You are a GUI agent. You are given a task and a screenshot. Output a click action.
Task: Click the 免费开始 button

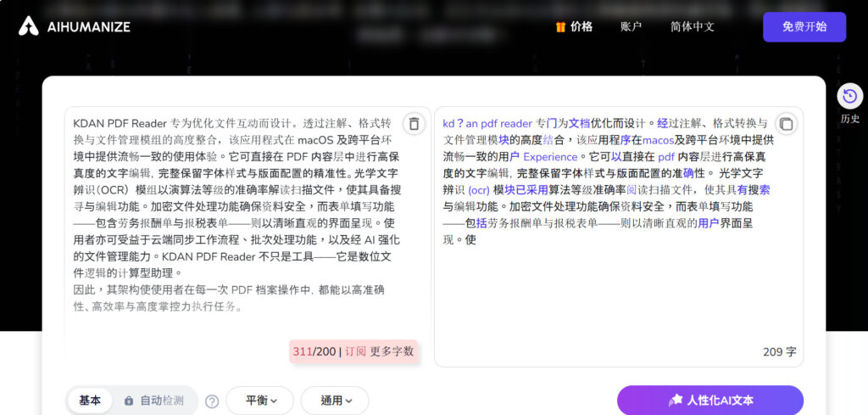tap(804, 26)
